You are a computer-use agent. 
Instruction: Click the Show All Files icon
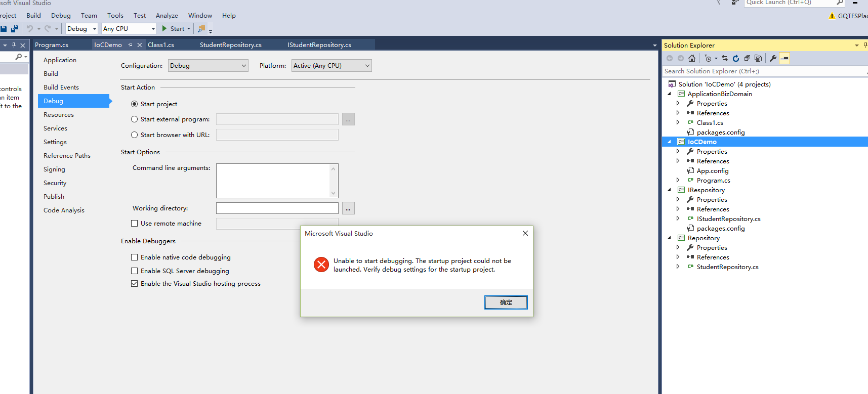(x=758, y=58)
